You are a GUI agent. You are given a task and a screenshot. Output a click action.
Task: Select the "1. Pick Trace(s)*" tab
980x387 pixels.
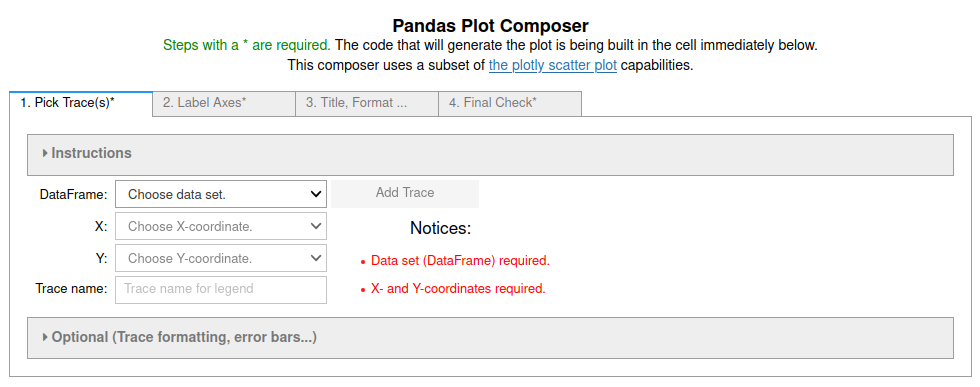pos(81,104)
